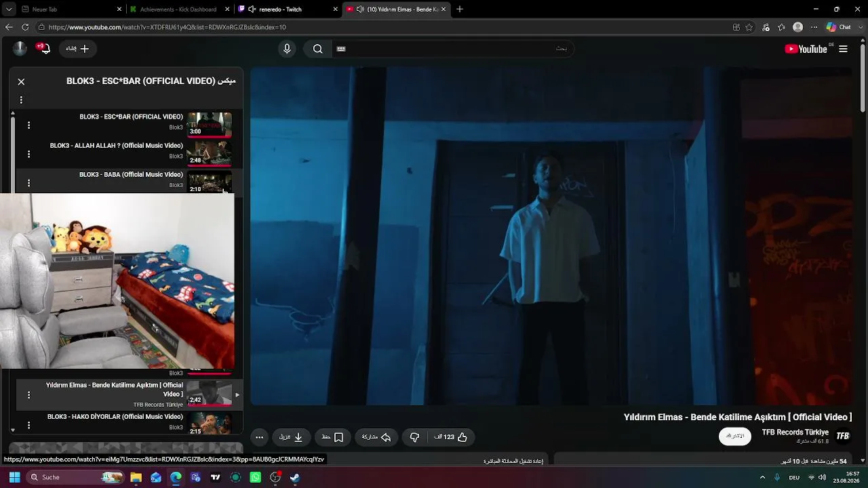Open options for Yıldırım Elmas playlist item
868x488 pixels.
click(28, 394)
